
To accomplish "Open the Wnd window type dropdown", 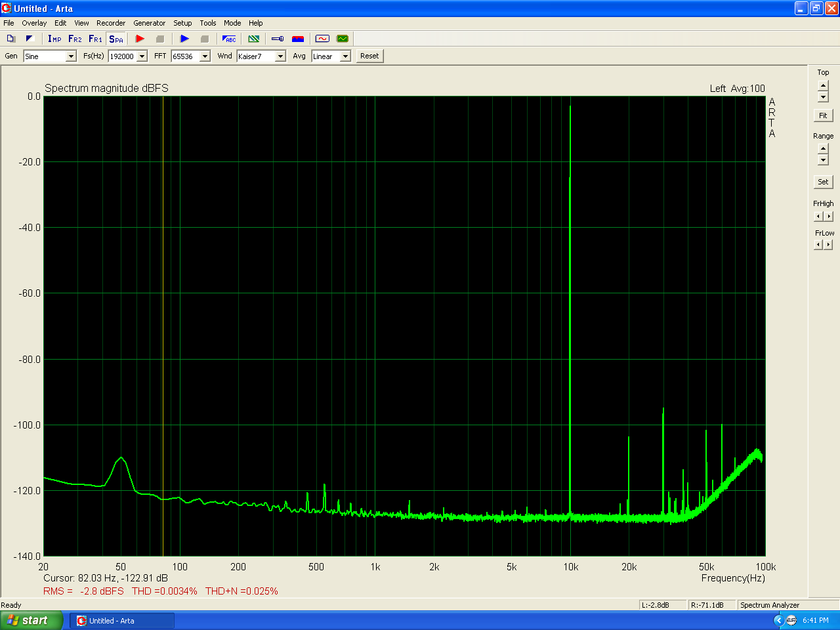I will tap(280, 56).
